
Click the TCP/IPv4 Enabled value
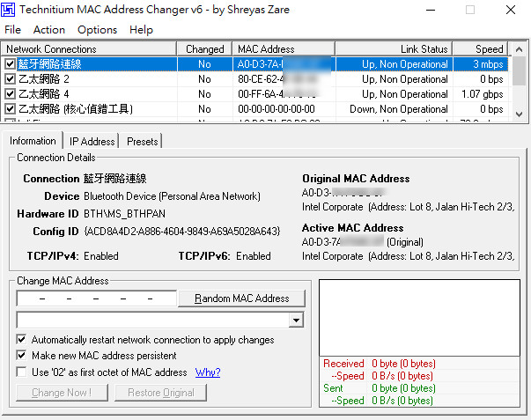[101, 255]
